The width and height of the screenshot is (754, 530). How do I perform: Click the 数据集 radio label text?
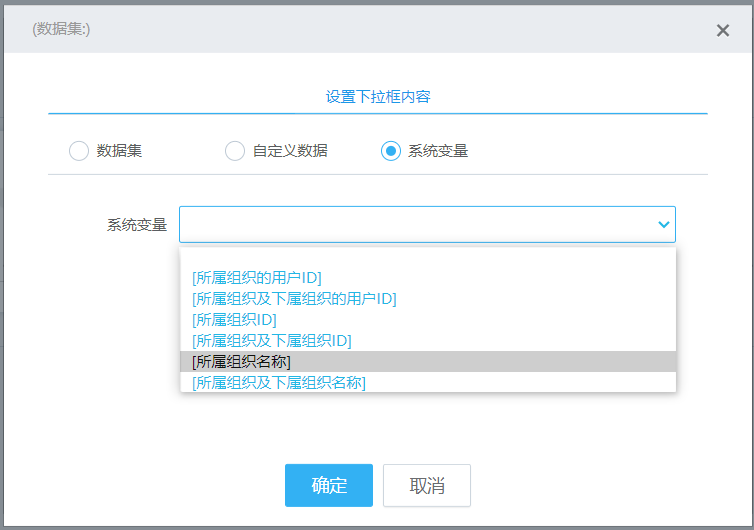pyautogui.click(x=119, y=151)
